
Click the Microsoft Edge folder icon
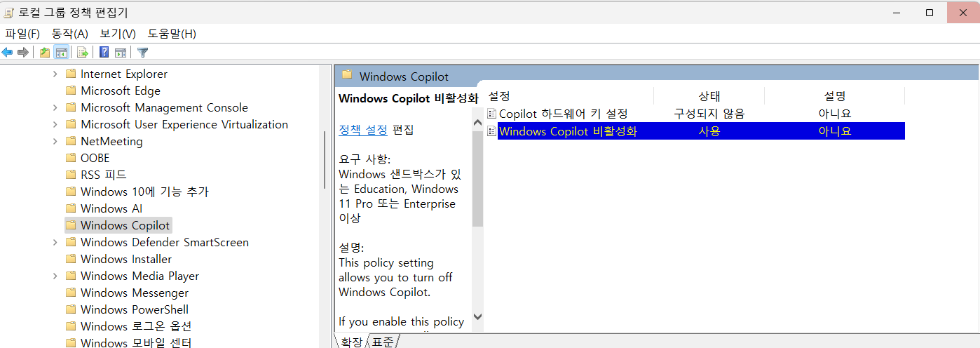pyautogui.click(x=70, y=91)
